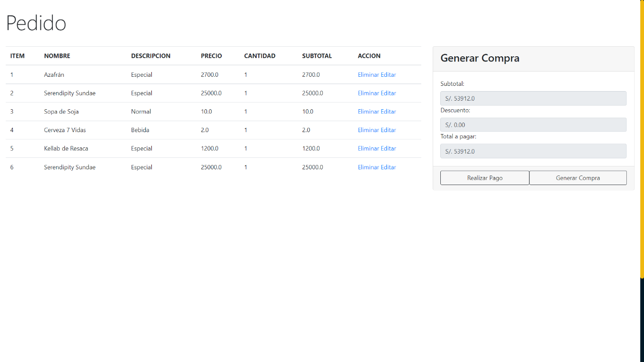The image size is (644, 362).
Task: Edit item 6 Serendipity Sundae via Editar
Action: 388,167
